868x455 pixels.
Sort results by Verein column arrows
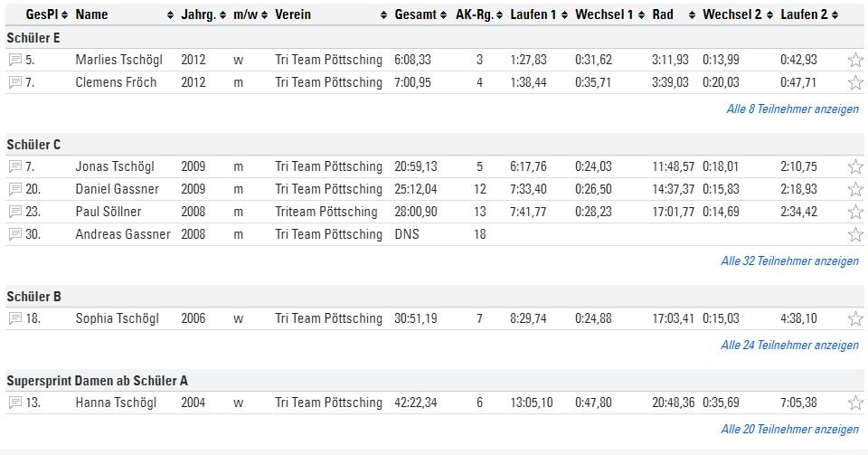(x=383, y=15)
